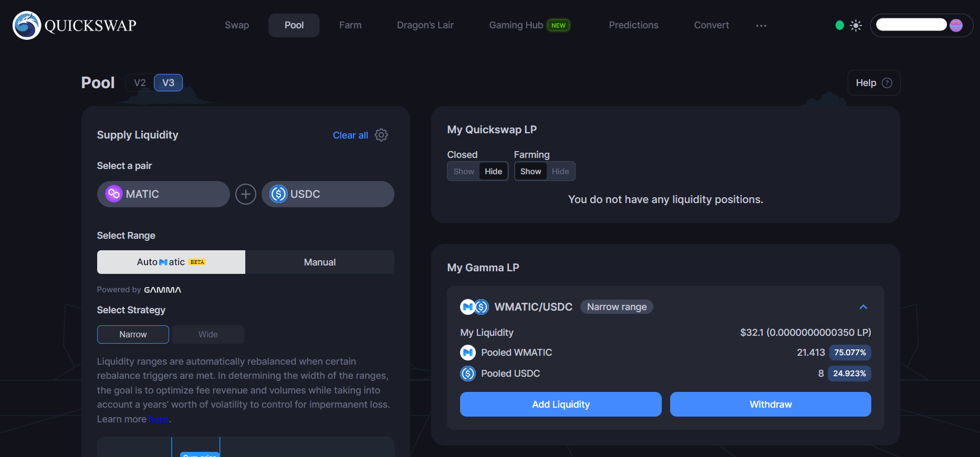Open the MATIC token selector
Image resolution: width=980 pixels, height=457 pixels.
(163, 194)
